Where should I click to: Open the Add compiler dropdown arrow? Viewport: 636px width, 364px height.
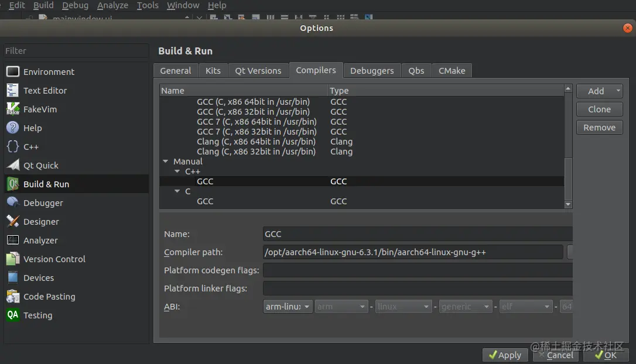click(x=618, y=91)
